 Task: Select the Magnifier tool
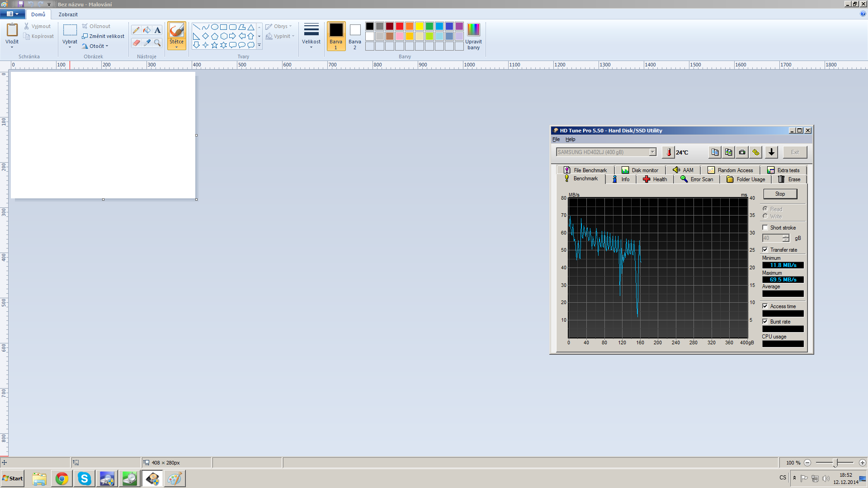tap(157, 43)
